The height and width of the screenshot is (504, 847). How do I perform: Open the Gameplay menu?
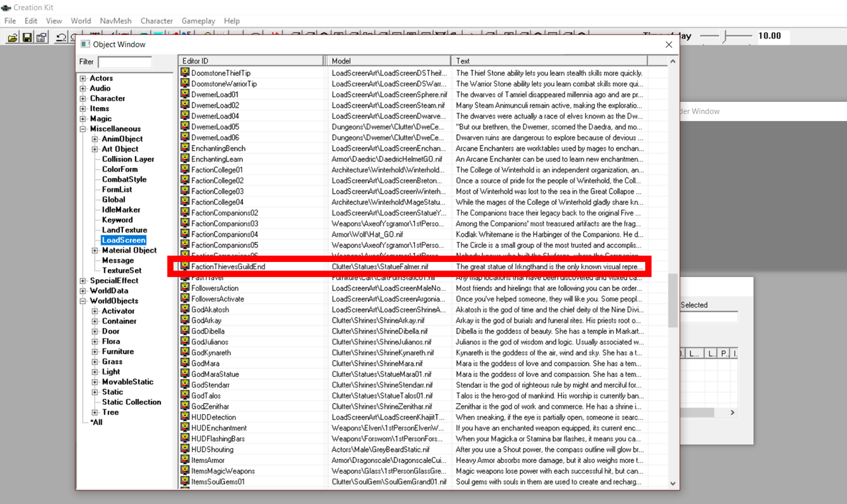click(199, 21)
